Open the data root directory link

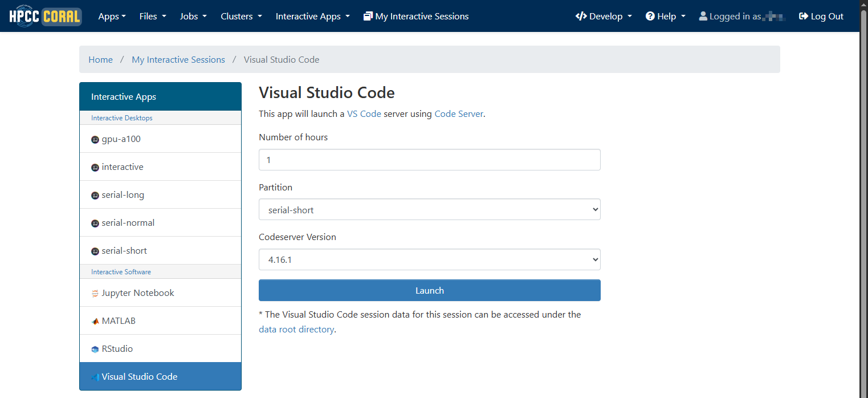click(296, 329)
